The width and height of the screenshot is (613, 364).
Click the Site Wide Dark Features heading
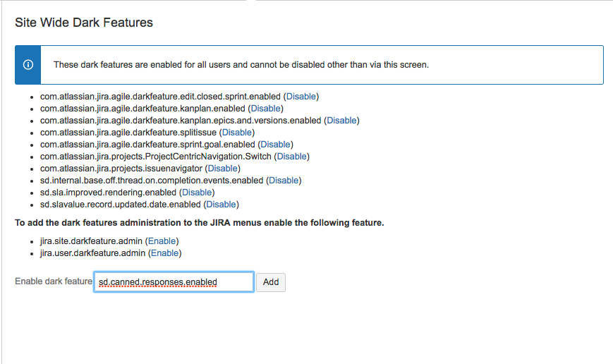click(84, 23)
